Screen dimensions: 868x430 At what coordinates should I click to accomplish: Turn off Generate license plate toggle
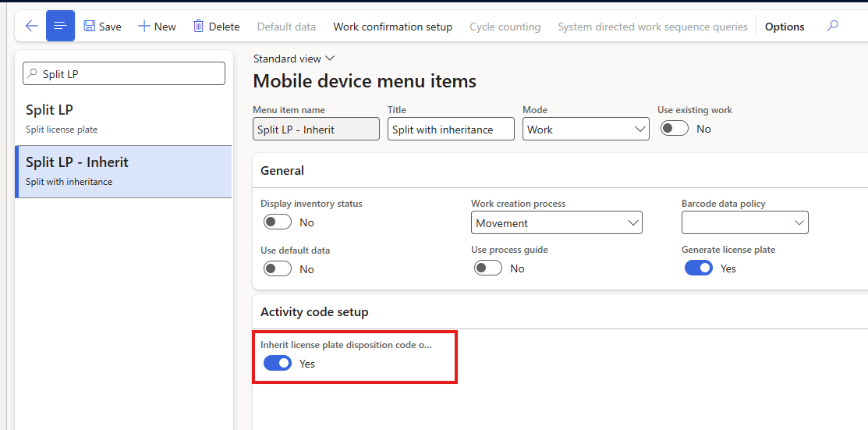699,268
